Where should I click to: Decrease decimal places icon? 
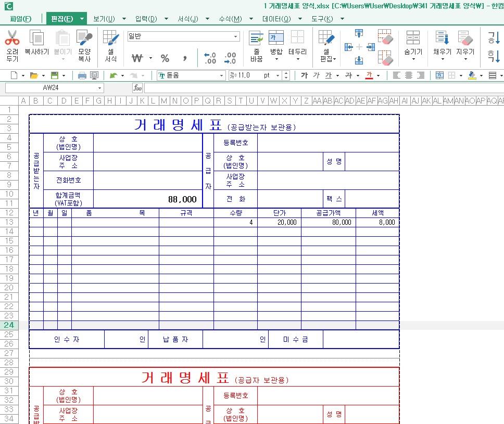(230, 58)
